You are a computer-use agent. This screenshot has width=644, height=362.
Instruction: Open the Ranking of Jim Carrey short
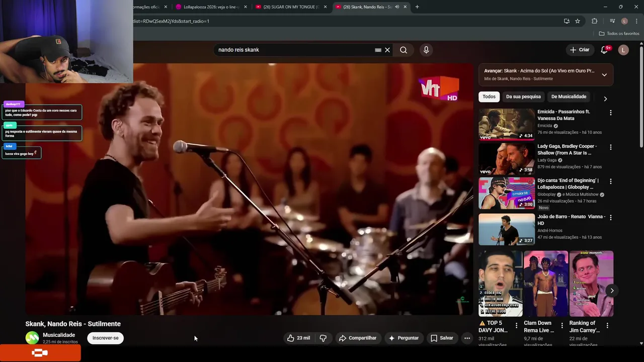[x=591, y=284]
